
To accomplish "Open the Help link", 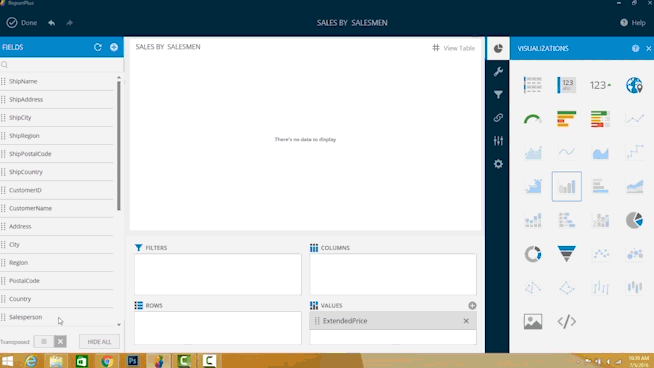I will 633,23.
